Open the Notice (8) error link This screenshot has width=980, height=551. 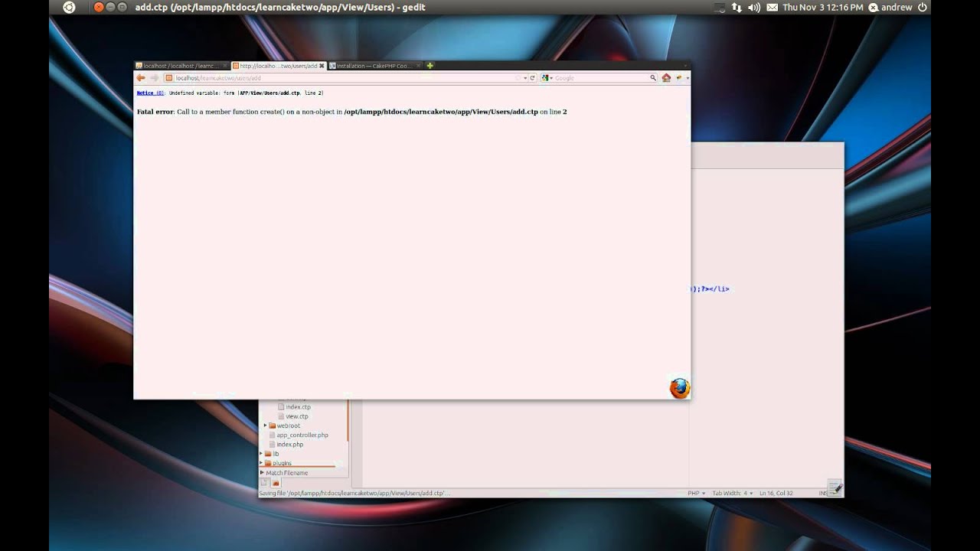click(x=150, y=93)
